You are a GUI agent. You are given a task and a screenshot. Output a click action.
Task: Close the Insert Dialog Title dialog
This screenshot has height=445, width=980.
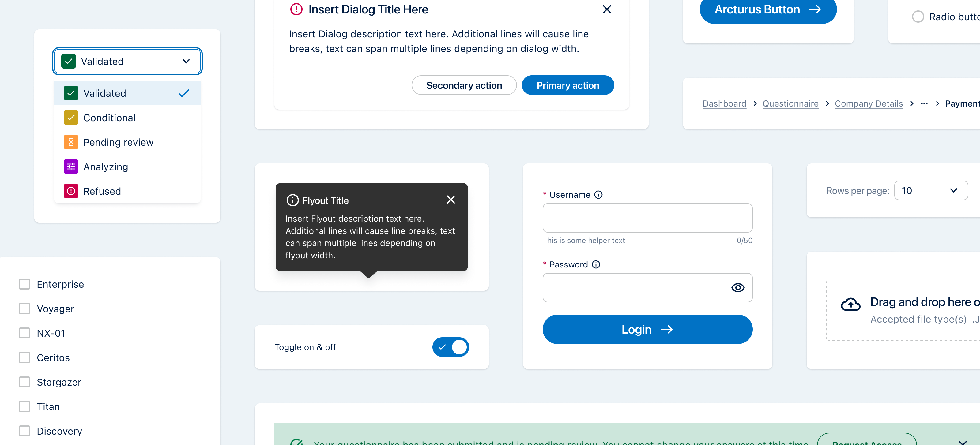[x=607, y=9]
